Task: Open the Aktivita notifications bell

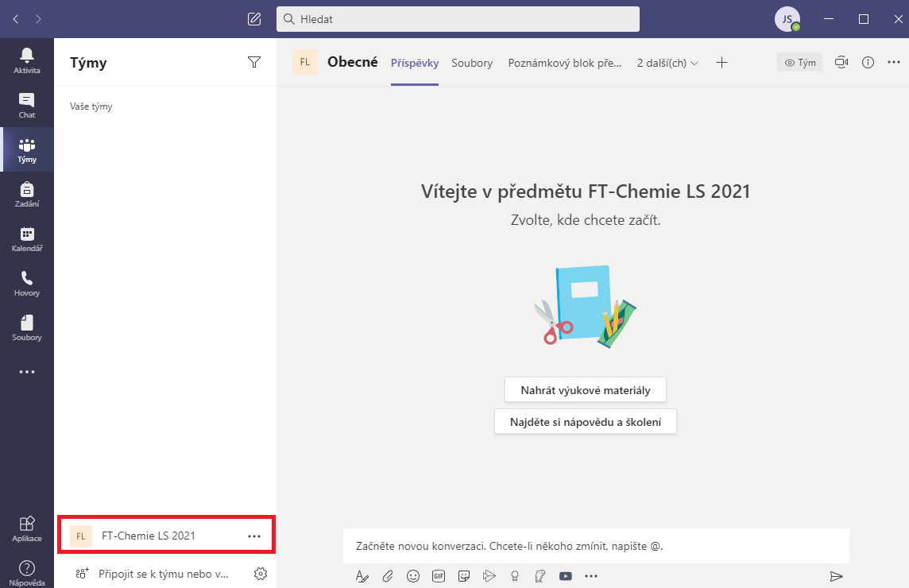Action: point(27,60)
